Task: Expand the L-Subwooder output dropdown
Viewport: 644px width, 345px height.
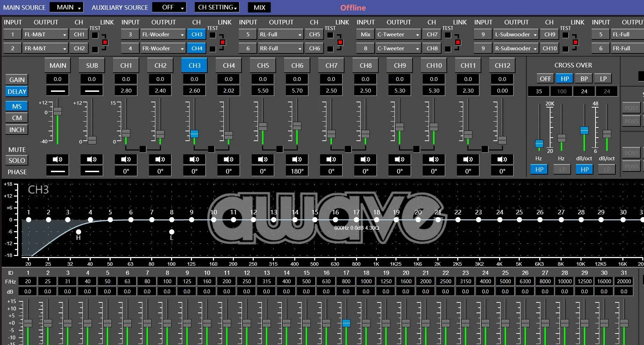Action: coord(516,35)
